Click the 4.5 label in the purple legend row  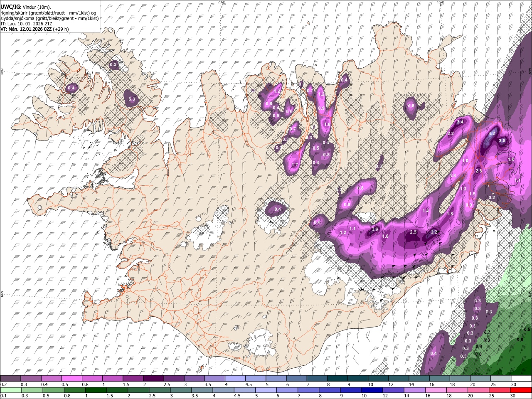point(249,384)
